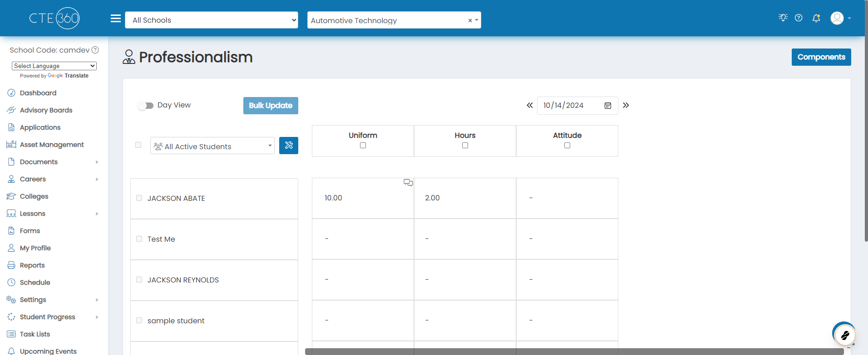Click the Dashboard sidebar icon
Image resolution: width=868 pixels, height=355 pixels.
(11, 93)
